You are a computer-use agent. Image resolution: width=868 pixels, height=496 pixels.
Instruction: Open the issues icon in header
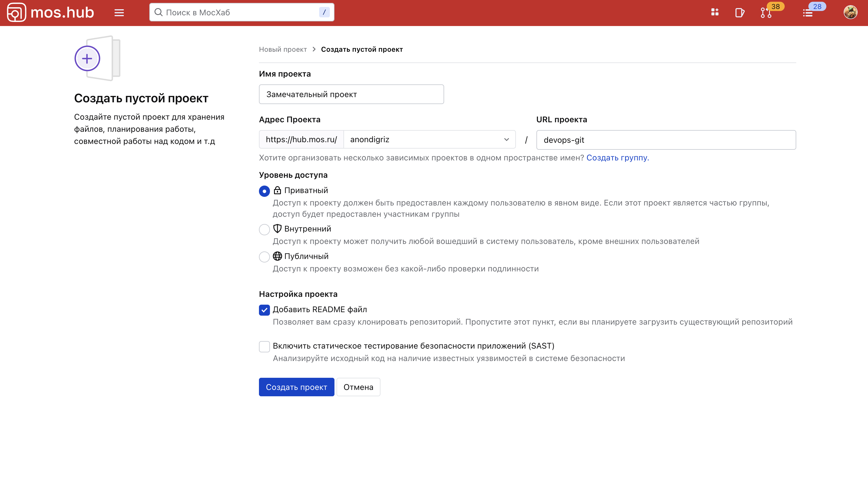click(x=740, y=13)
